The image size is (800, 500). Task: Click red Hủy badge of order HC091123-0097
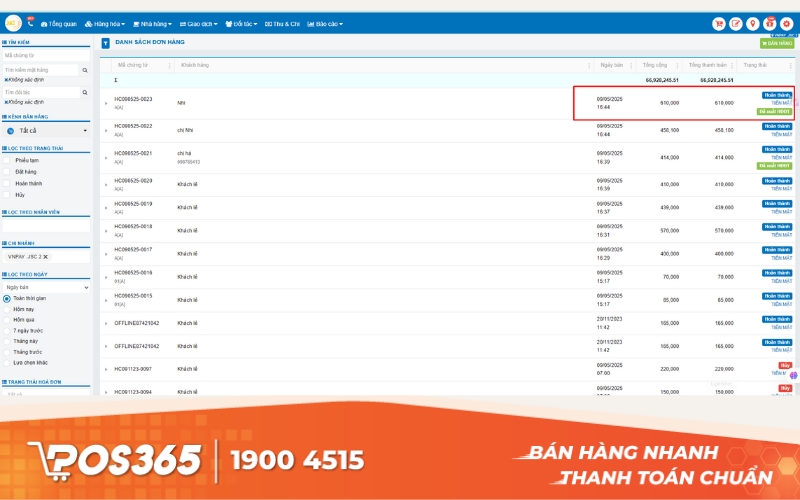pos(785,365)
